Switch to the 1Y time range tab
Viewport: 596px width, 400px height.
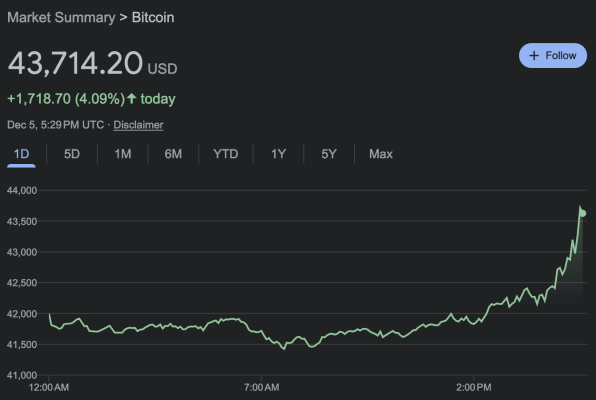click(x=278, y=154)
